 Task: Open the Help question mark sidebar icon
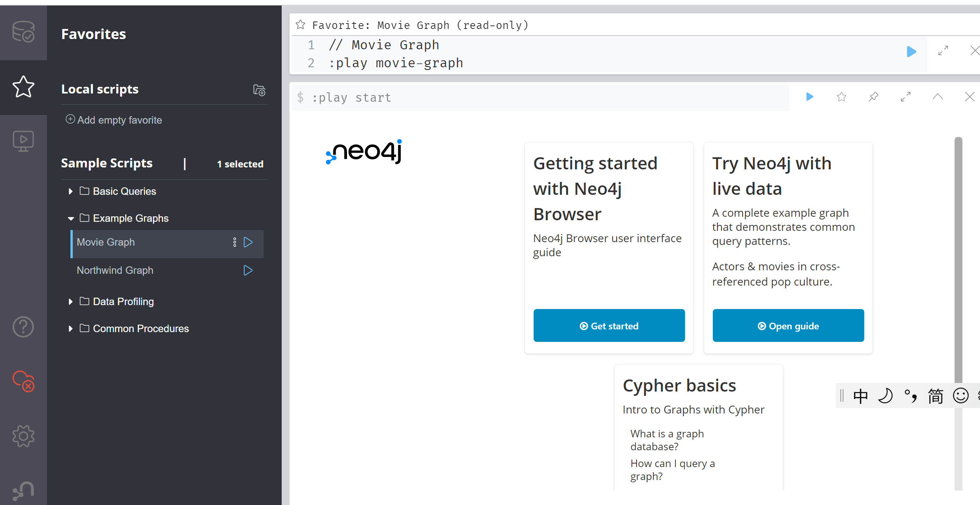click(23, 327)
